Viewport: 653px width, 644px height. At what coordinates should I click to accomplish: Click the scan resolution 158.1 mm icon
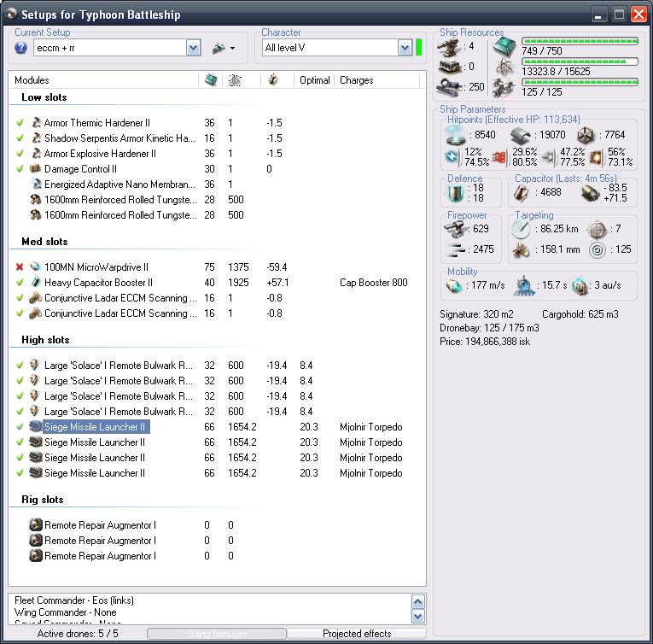pyautogui.click(x=521, y=249)
